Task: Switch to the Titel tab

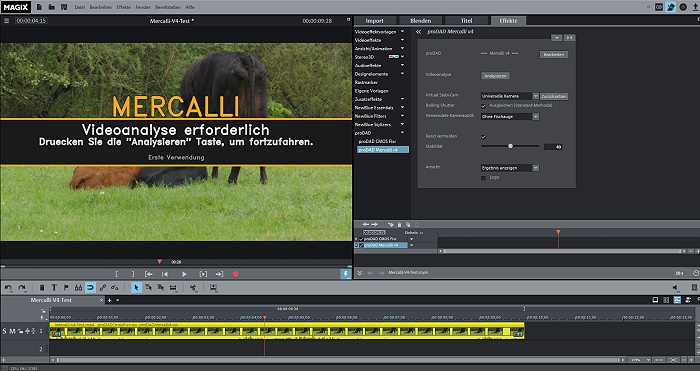Action: [467, 21]
